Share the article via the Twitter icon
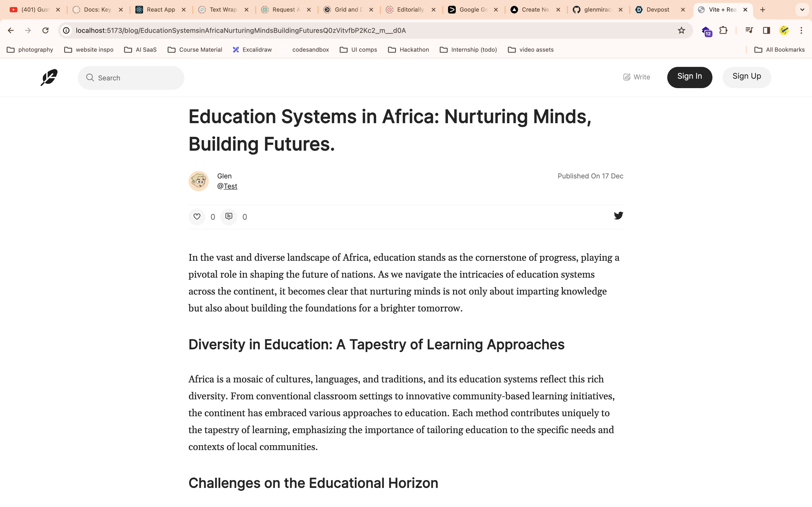The width and height of the screenshot is (812, 507). pos(619,215)
